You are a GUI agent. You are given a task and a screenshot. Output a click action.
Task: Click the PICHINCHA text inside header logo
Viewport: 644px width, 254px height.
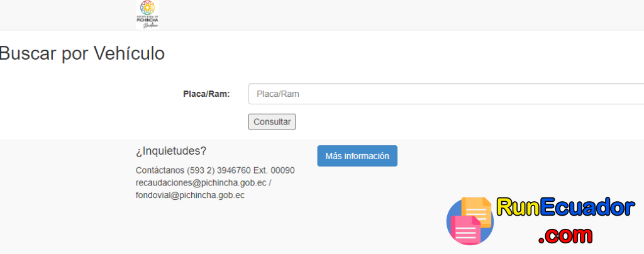(x=147, y=19)
